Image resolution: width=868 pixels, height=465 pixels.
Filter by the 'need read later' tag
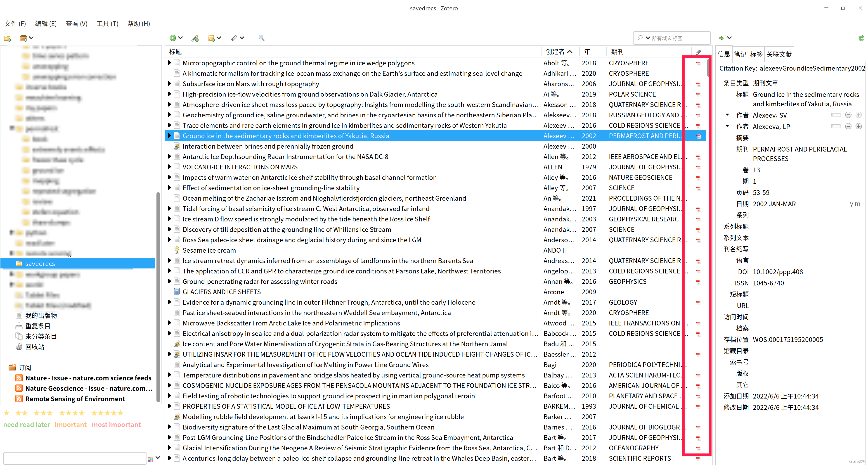pos(27,425)
